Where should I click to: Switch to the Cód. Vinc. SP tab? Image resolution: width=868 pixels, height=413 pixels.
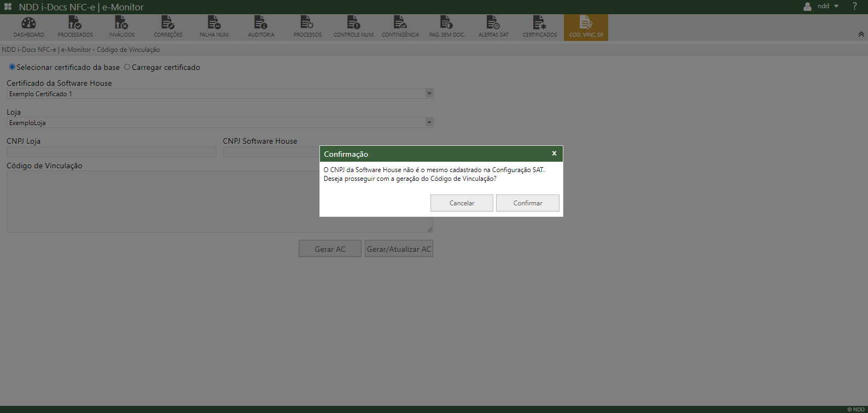click(586, 27)
